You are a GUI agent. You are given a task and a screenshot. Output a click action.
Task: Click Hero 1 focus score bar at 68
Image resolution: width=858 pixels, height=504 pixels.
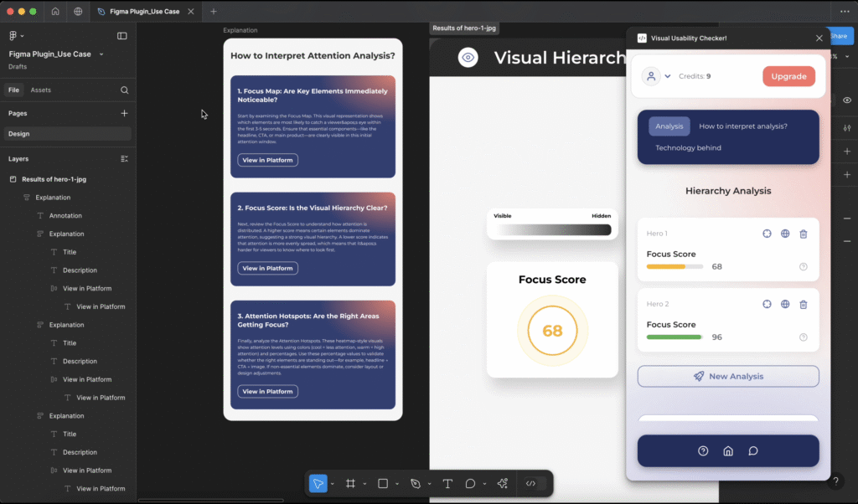(x=675, y=267)
